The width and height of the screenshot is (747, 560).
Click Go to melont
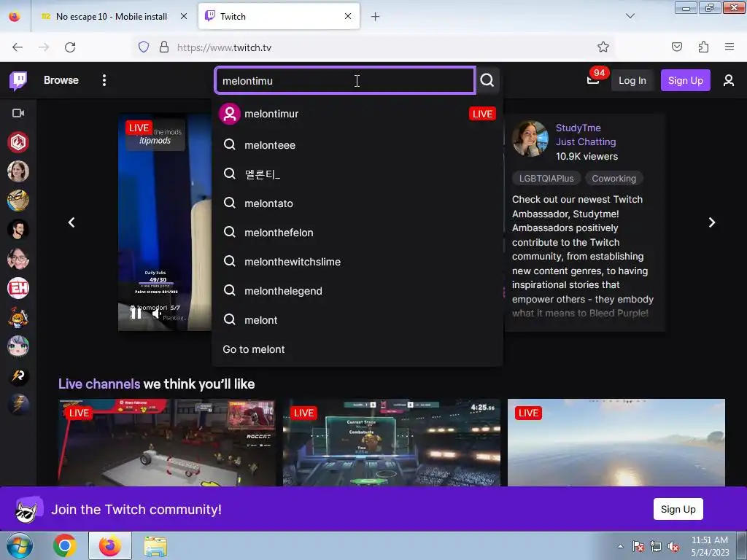(x=357, y=349)
